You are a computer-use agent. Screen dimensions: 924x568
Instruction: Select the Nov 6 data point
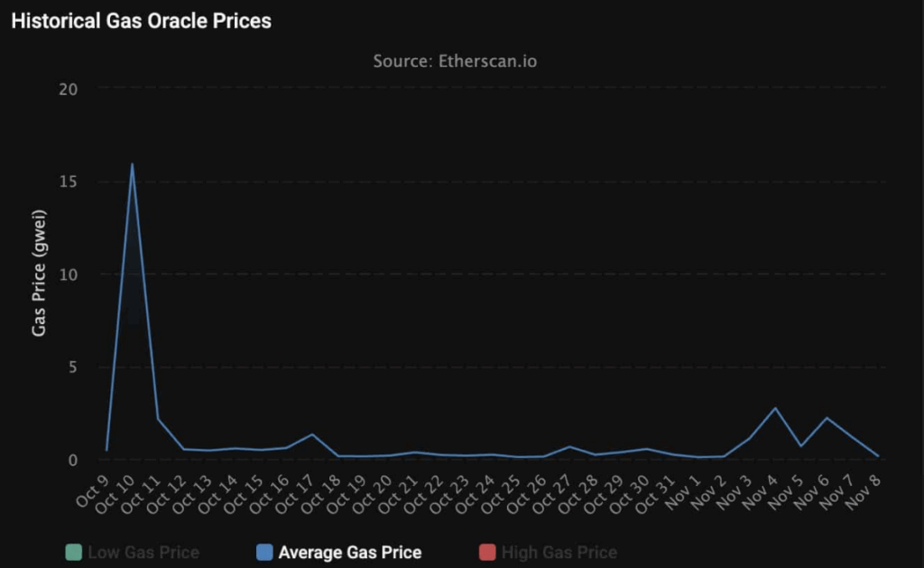point(826,418)
